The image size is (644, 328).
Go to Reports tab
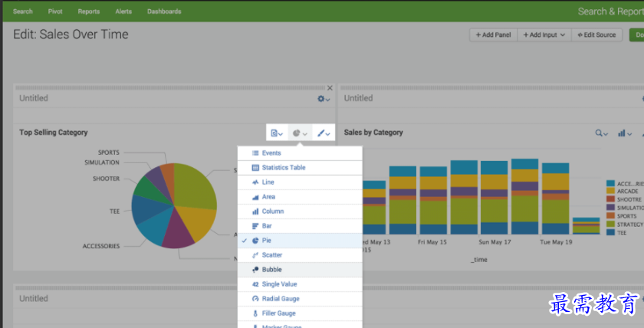click(x=89, y=11)
